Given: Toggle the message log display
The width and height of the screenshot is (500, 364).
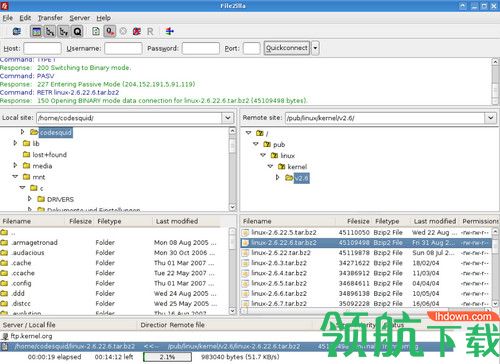Looking at the screenshot, I should (36, 32).
